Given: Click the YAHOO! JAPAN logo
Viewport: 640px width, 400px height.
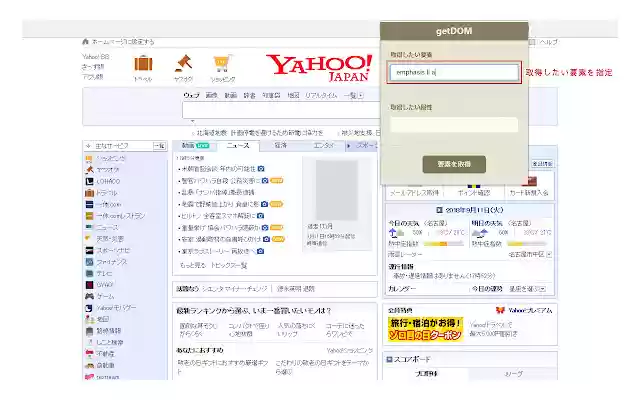Looking at the screenshot, I should pos(319,67).
